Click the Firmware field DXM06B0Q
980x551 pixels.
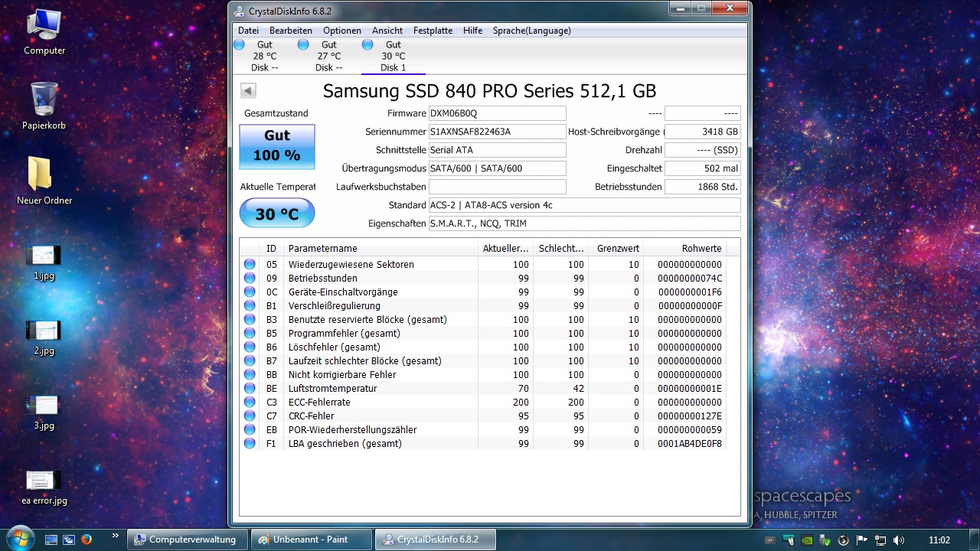click(x=497, y=113)
